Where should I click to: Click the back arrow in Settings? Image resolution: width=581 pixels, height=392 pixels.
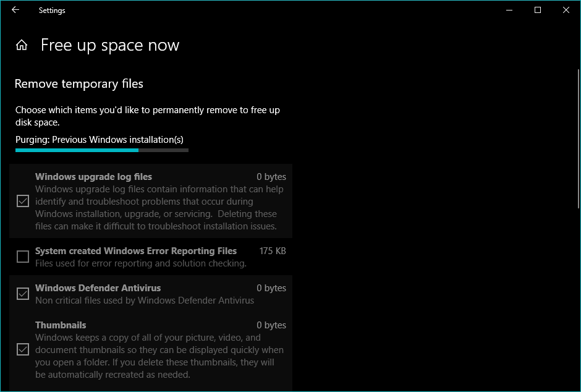15,10
